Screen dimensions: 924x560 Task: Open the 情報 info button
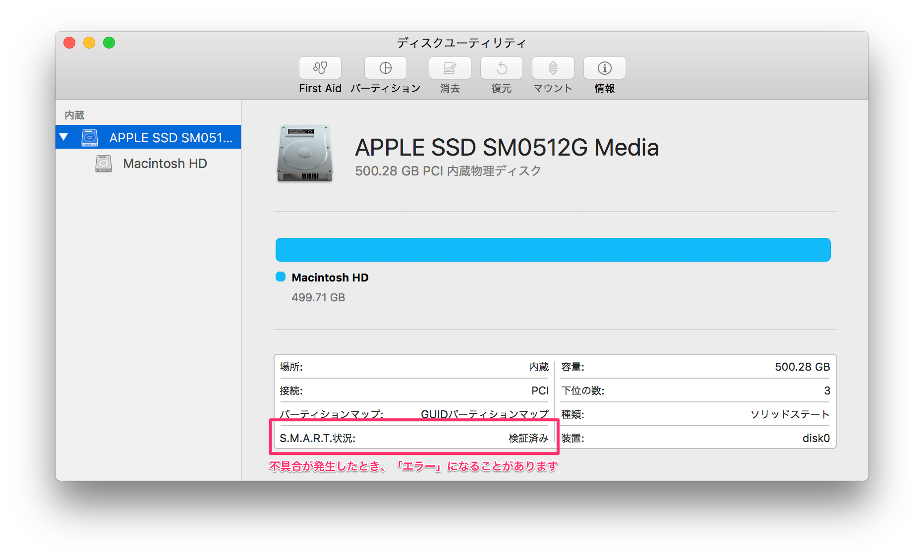604,68
